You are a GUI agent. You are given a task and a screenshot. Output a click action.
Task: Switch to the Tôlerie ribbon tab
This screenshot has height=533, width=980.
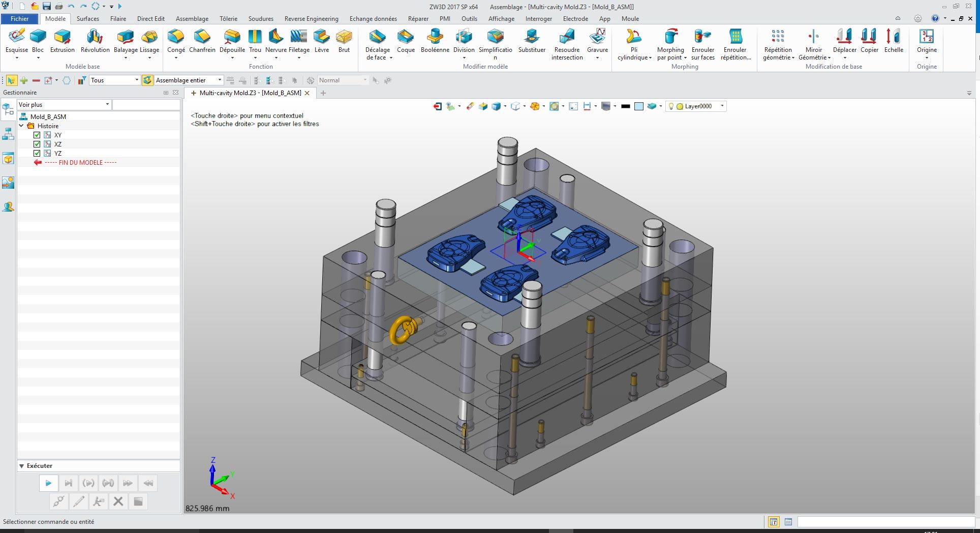point(228,19)
